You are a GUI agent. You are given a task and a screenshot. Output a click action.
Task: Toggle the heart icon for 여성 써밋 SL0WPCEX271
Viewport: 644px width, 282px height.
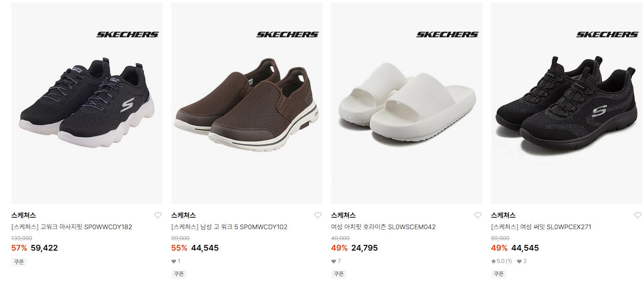click(x=638, y=215)
